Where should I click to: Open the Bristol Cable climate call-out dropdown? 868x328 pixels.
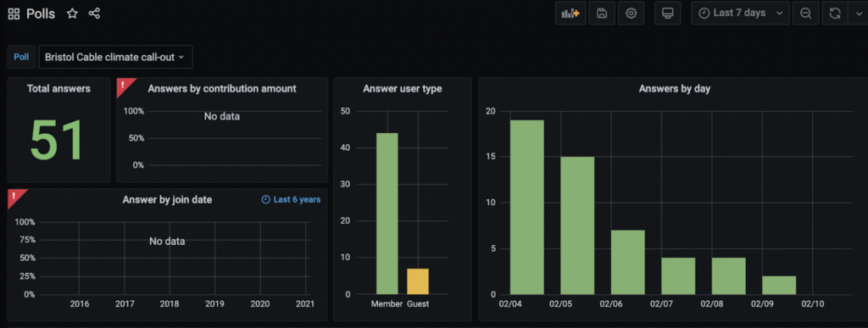(115, 57)
